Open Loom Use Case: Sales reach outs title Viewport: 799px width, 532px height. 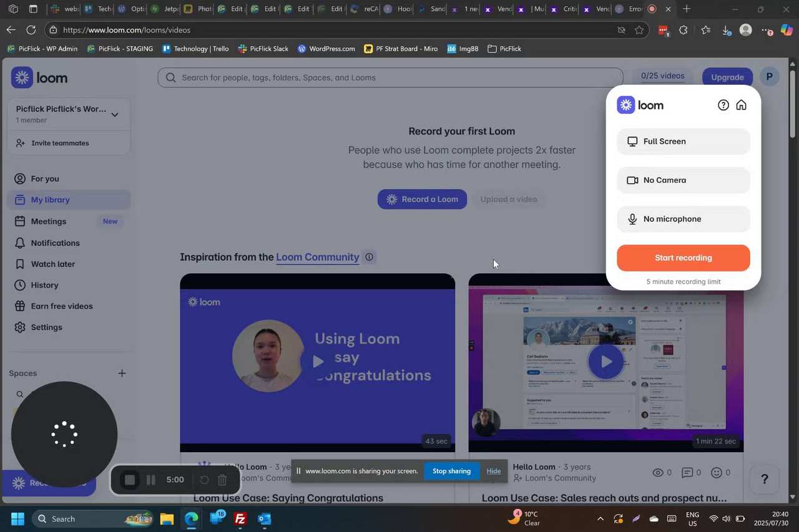(x=604, y=498)
